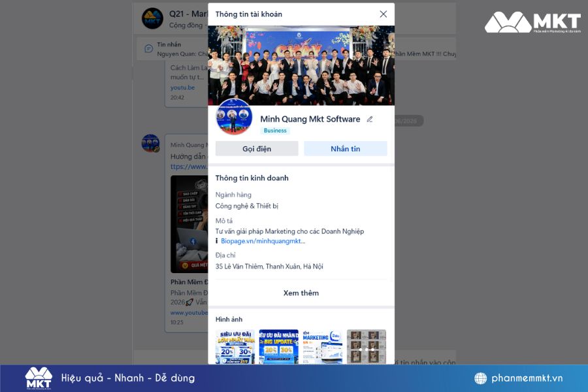This screenshot has height=392, width=588.
Task: Open the Marketing Zalo image thumbnail
Action: [323, 347]
